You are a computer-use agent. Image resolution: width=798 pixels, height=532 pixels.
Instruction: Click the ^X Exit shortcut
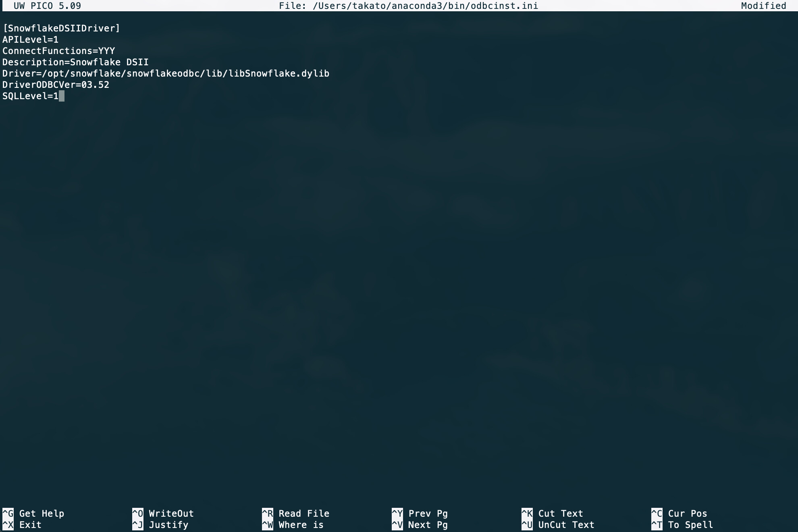click(22, 525)
